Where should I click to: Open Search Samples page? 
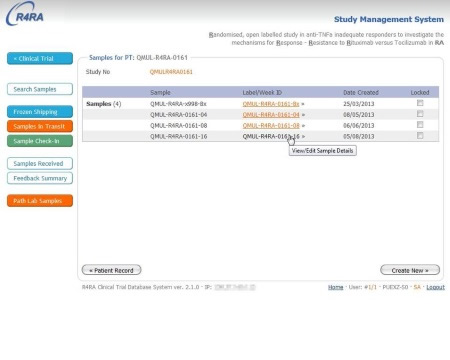pos(40,89)
